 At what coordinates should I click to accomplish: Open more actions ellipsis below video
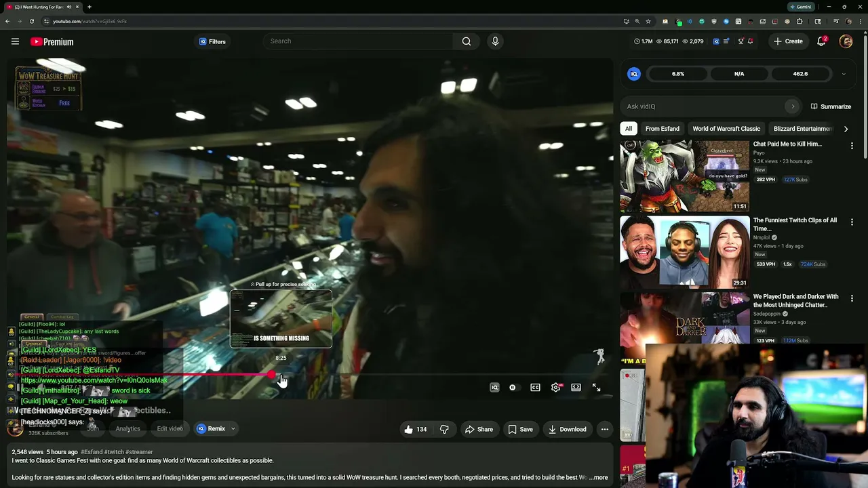point(605,429)
